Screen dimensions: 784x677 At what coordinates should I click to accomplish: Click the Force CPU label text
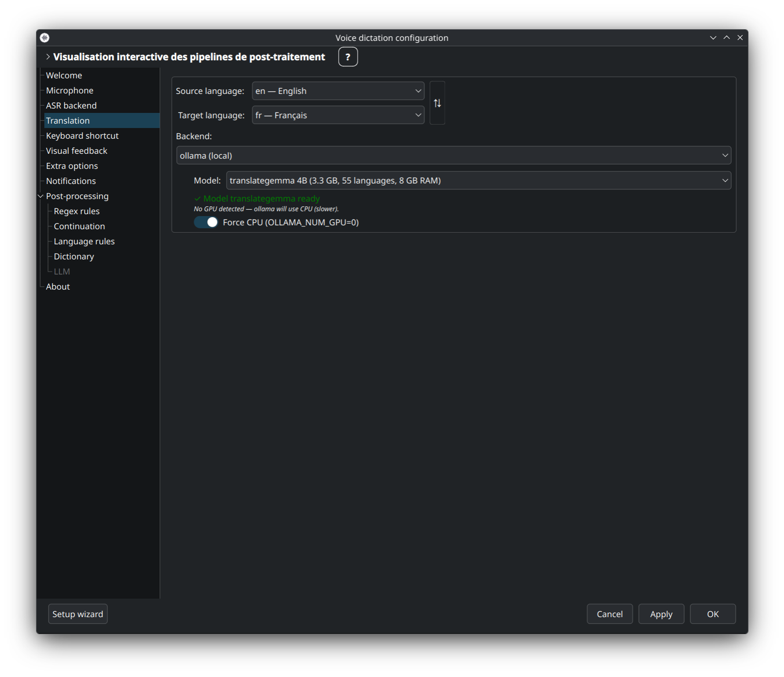click(x=291, y=222)
